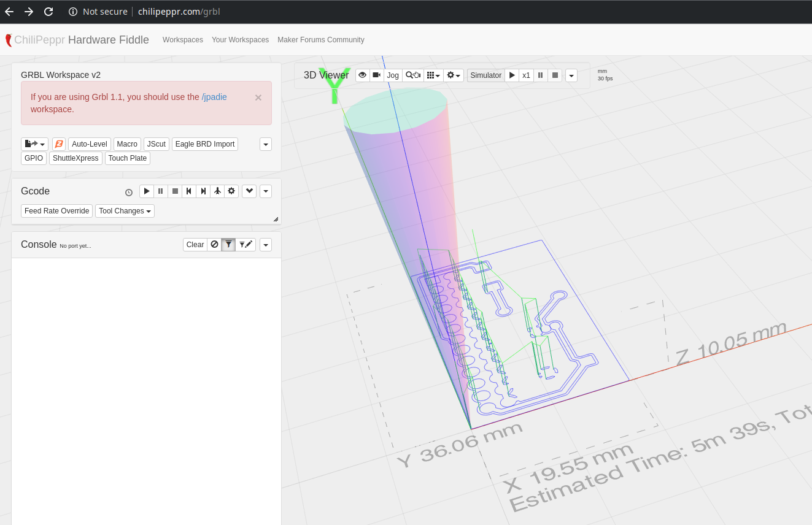Viewport: 812px width, 525px height.
Task: Click the magnifier inspect icon in 3D Viewer
Action: point(412,75)
